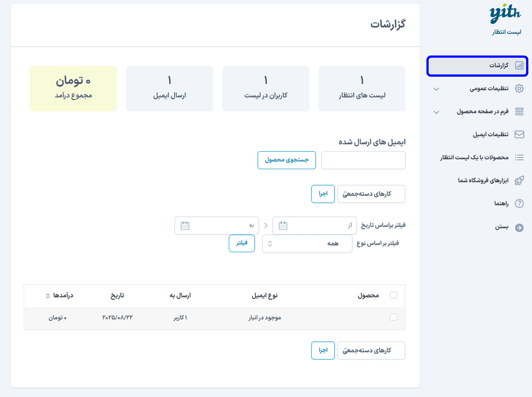
Task: Click the درآمدها column header text
Action: [x=63, y=295]
